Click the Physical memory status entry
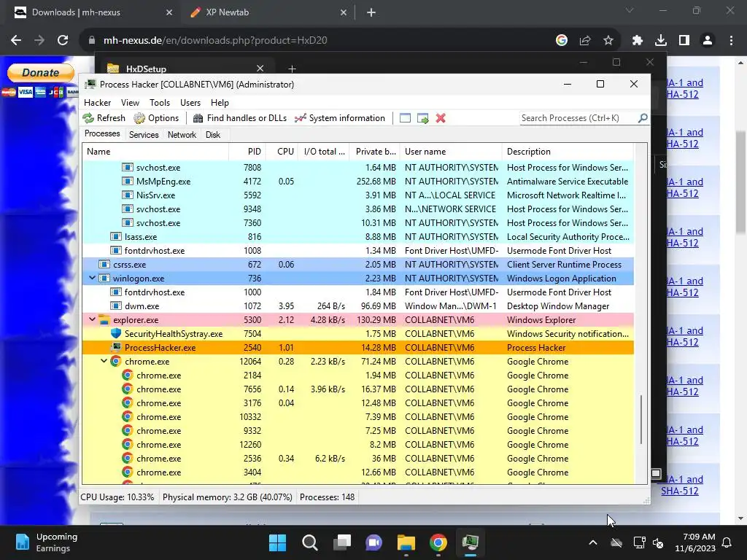Image resolution: width=747 pixels, height=560 pixels. point(228,497)
